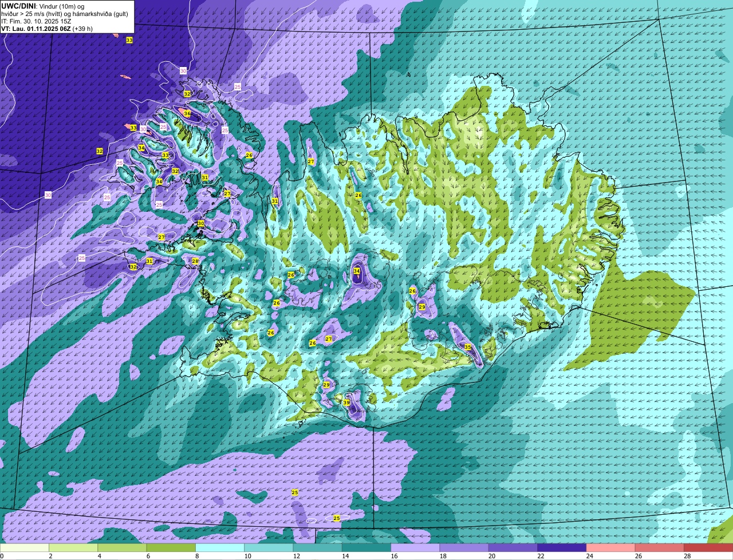
Task: Click the legend scale value 18
Action: click(x=443, y=556)
